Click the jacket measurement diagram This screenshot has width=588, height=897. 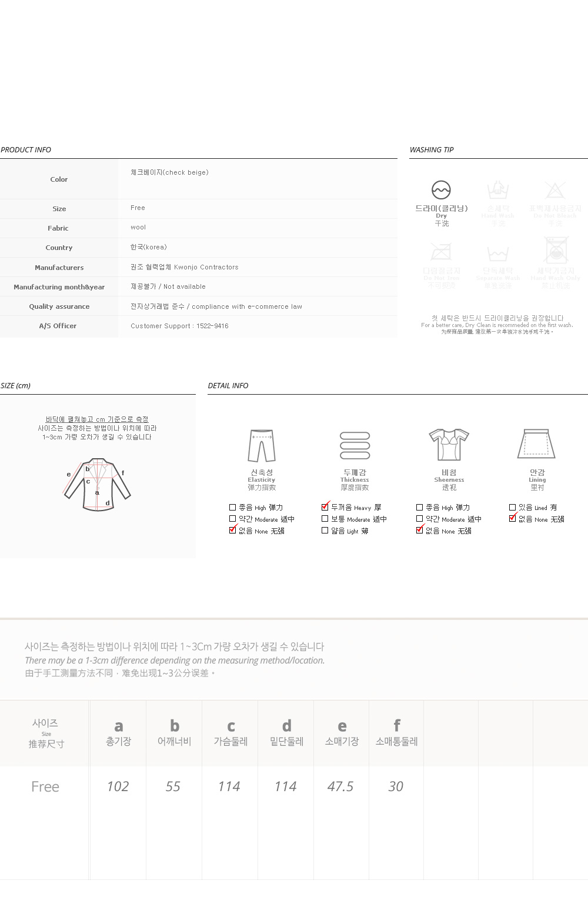[x=98, y=484]
